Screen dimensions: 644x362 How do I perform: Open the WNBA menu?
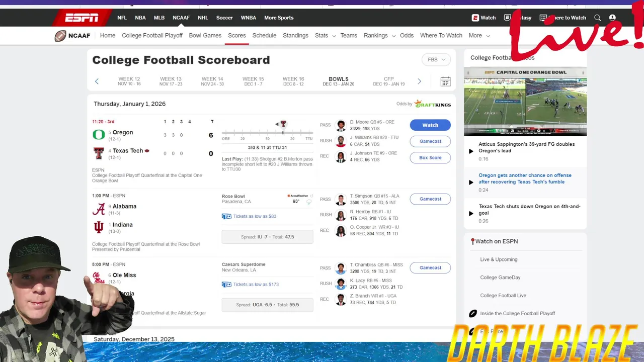pyautogui.click(x=249, y=18)
